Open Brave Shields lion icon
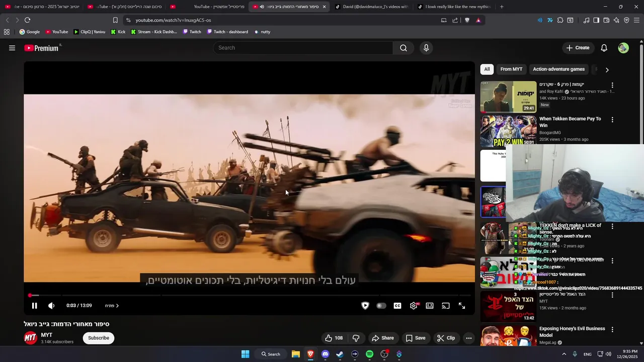644x362 pixels. [x=467, y=20]
